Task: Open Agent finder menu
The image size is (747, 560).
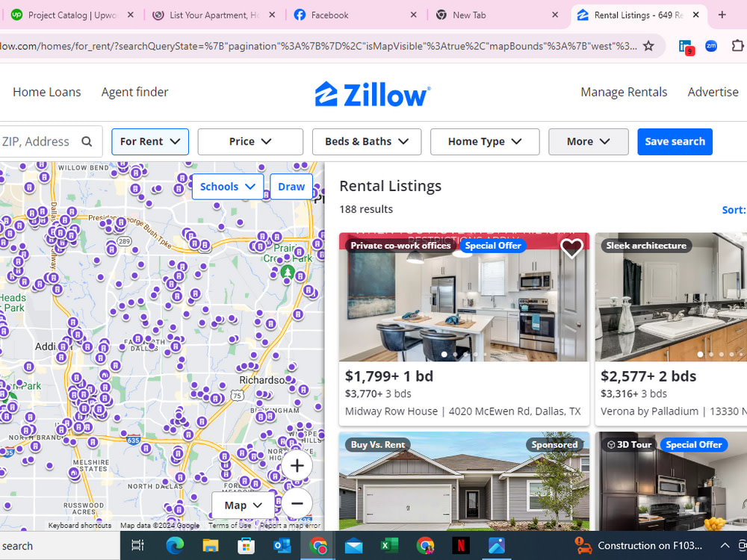Action: point(134,92)
